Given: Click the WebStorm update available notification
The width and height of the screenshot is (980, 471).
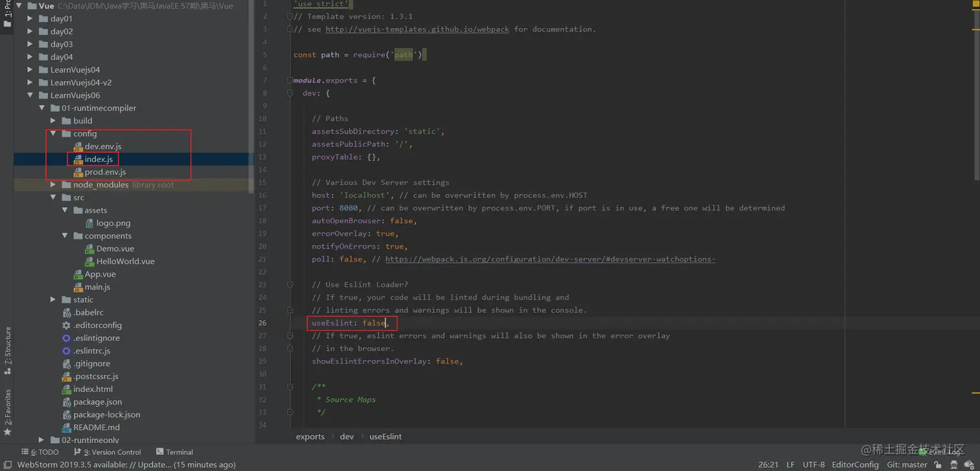Looking at the screenshot, I should click(x=126, y=465).
